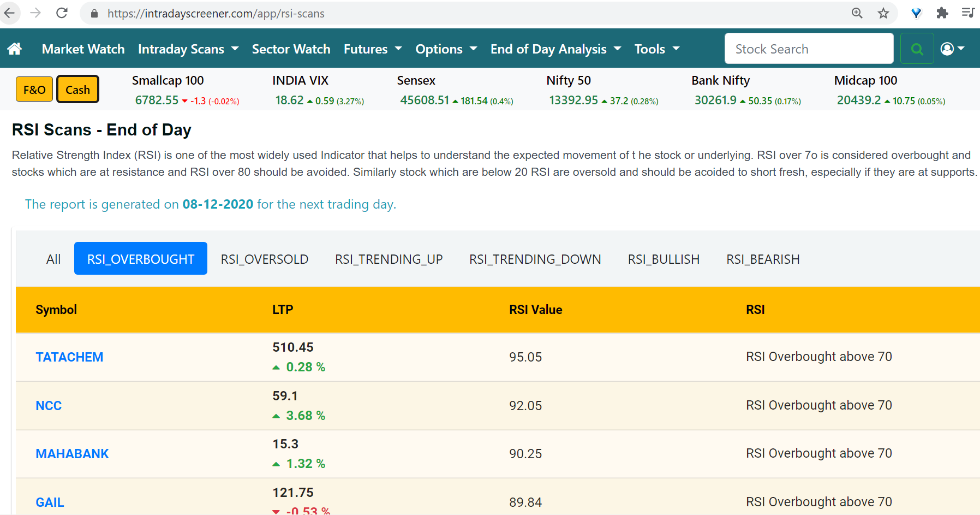Click GAIL RSI value 89.84
The width and height of the screenshot is (980, 515).
525,502
